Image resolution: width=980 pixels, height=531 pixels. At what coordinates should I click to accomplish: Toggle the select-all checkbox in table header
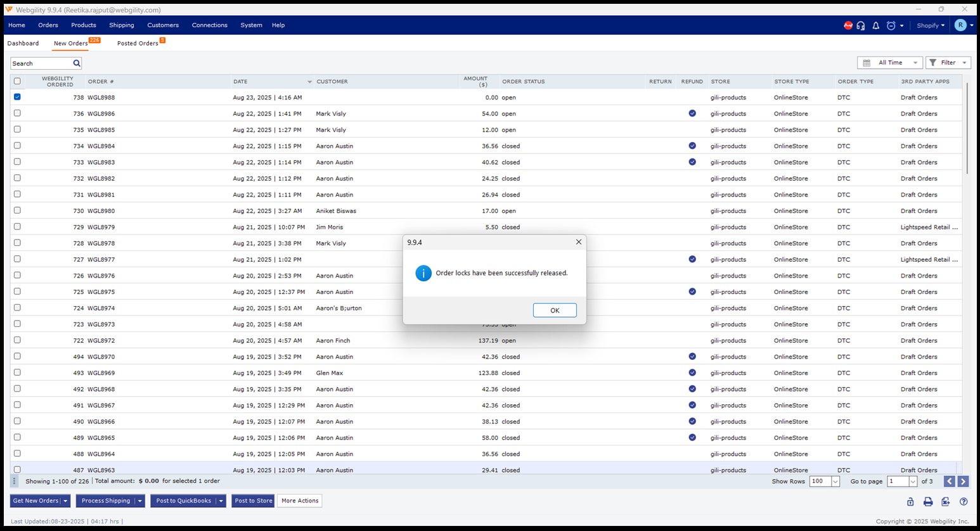click(x=17, y=81)
